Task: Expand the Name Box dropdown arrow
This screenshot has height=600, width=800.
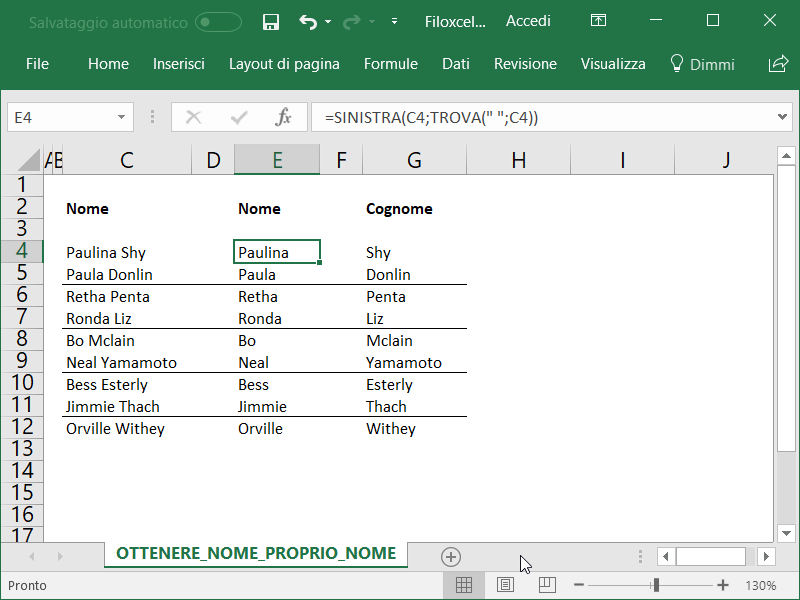Action: pyautogui.click(x=121, y=117)
